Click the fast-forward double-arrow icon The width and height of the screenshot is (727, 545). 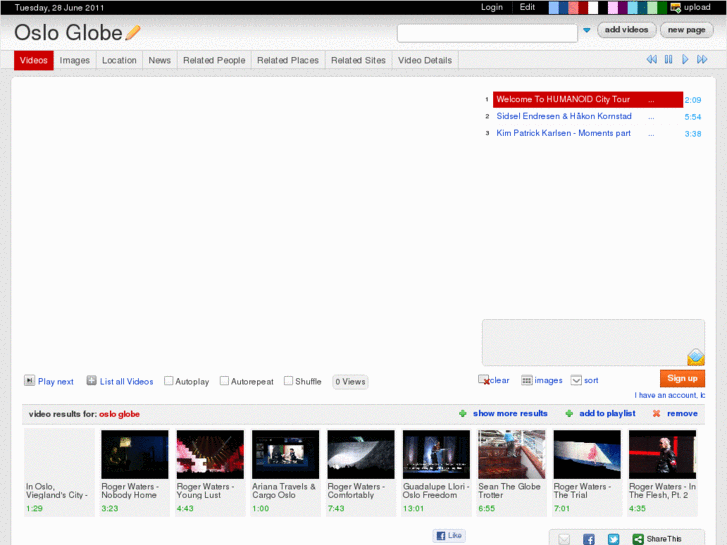click(x=702, y=59)
